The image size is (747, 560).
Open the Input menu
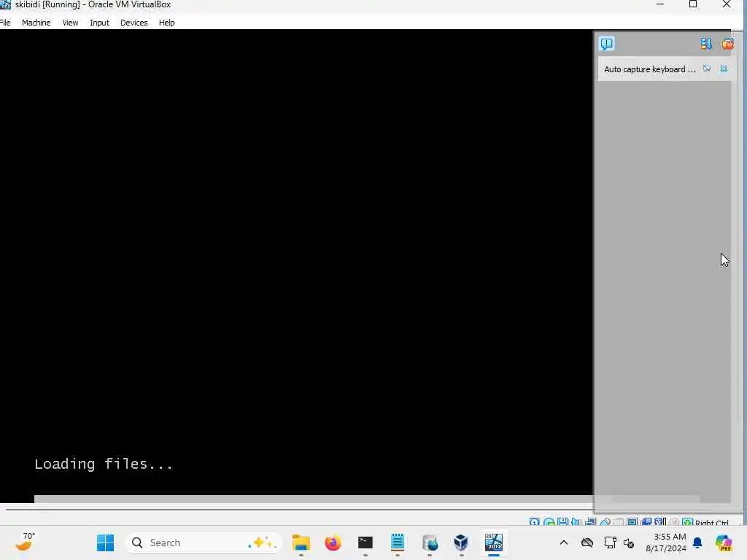coord(99,23)
